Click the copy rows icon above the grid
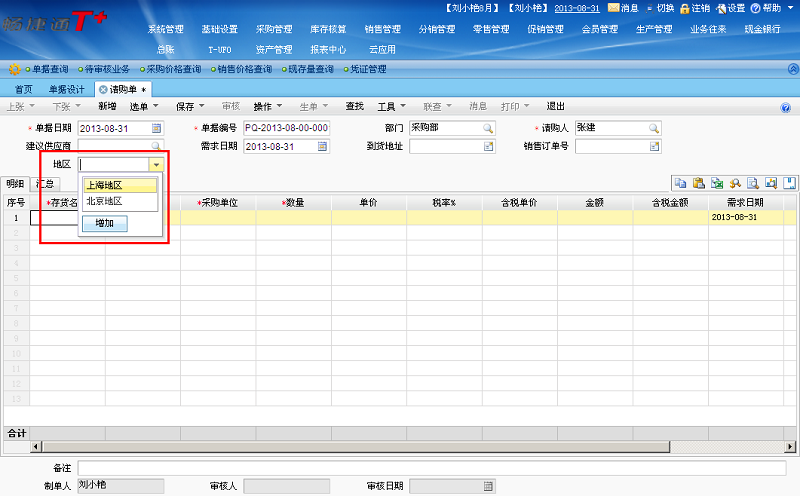The height and width of the screenshot is (496, 800). [x=680, y=183]
